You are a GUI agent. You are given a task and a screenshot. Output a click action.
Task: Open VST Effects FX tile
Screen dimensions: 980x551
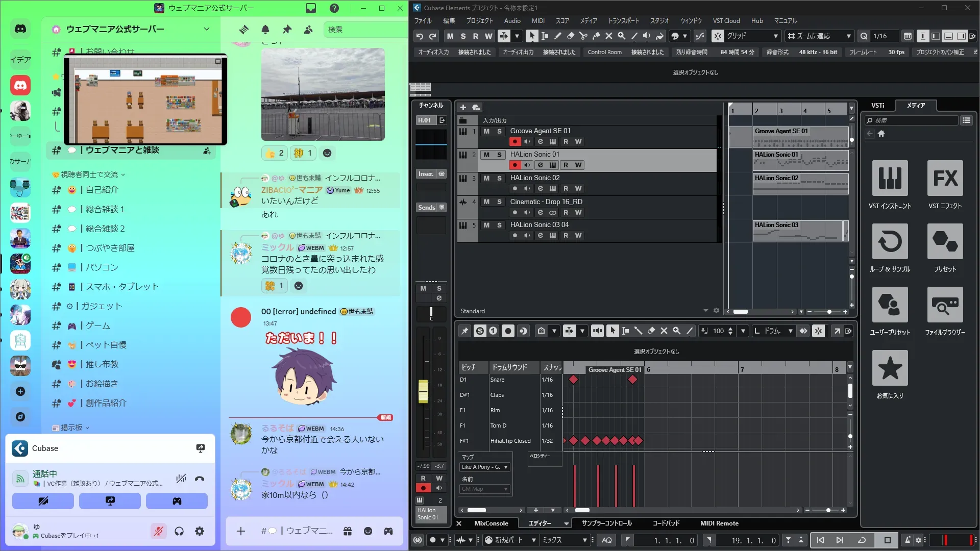(x=945, y=178)
